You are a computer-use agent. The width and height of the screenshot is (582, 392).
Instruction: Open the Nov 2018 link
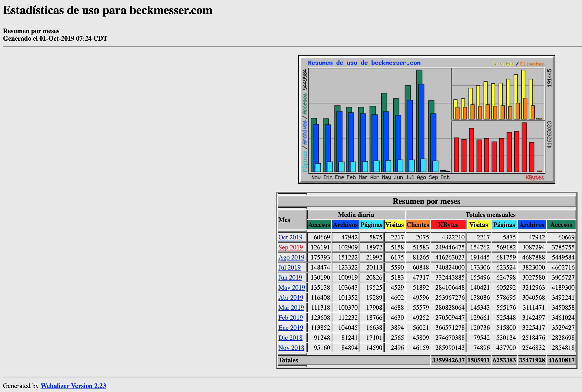point(291,348)
